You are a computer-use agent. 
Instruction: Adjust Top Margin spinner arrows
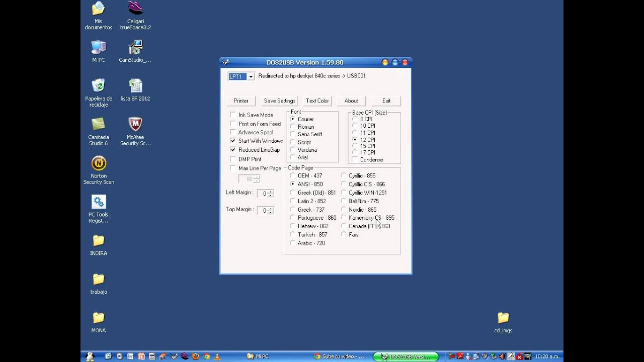(x=271, y=211)
